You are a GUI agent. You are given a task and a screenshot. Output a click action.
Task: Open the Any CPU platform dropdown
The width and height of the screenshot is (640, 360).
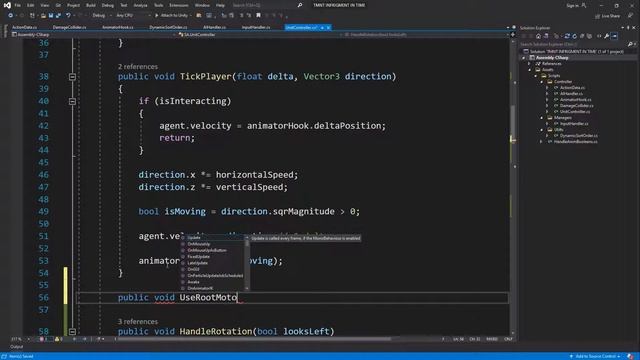(133, 16)
